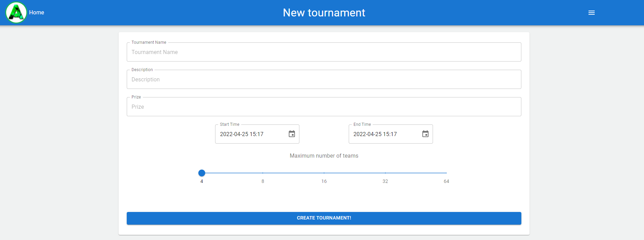644x240 pixels.
Task: Click the End Time date text
Action: [375, 134]
